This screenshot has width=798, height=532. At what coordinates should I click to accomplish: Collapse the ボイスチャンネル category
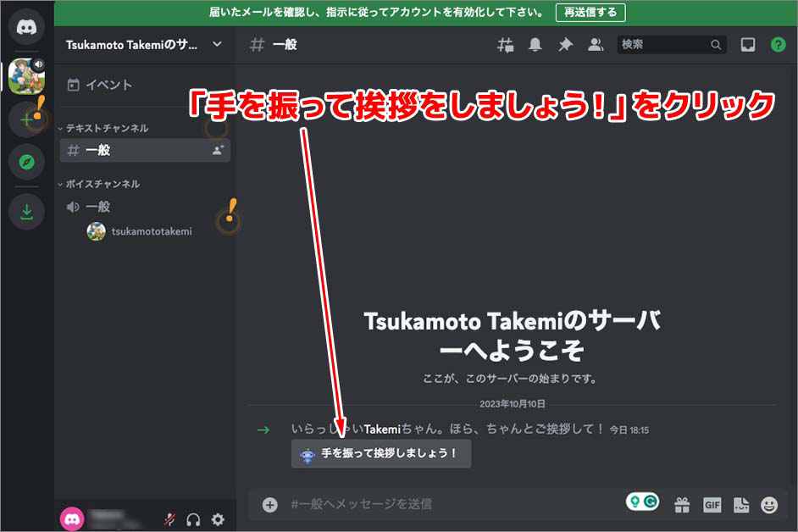pos(102,184)
